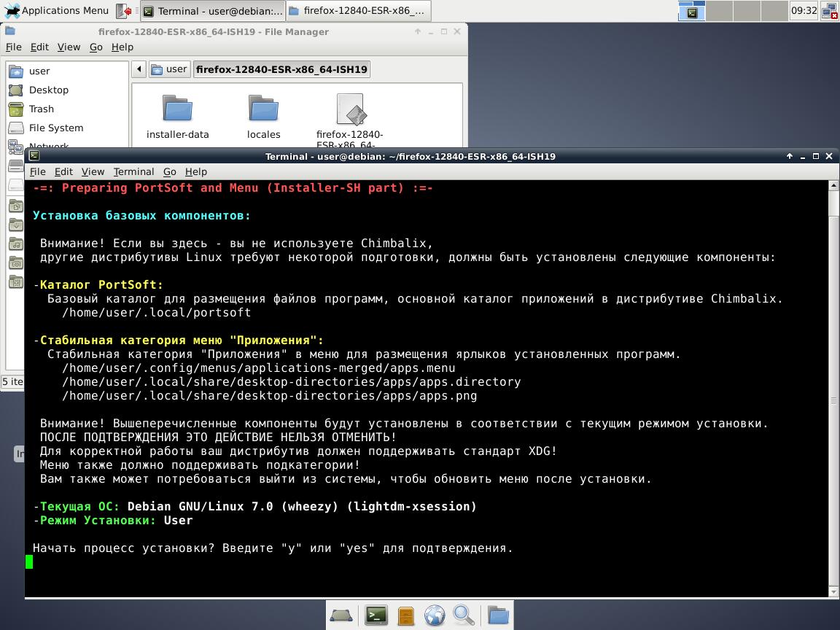This screenshot has height=630, width=840.
Task: Select the fourth workspace in workspace switcher
Action: (774, 11)
